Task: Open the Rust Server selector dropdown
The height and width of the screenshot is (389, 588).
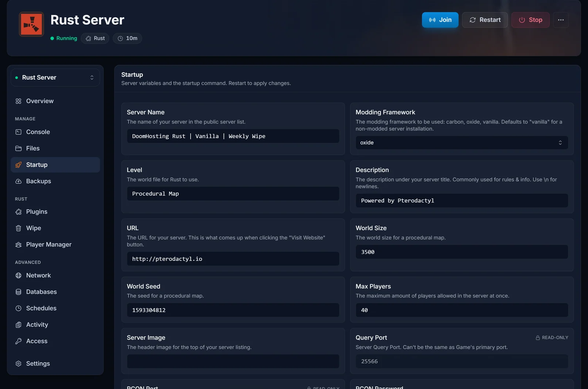Action: 55,78
